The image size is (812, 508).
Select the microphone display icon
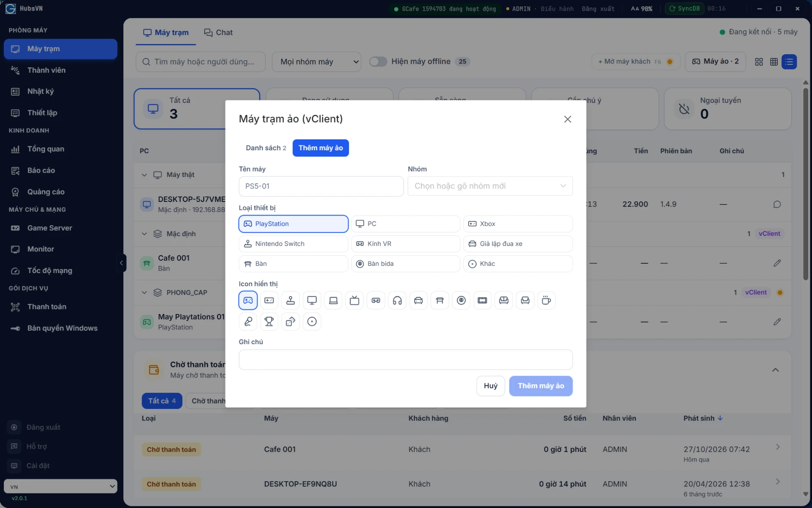coord(248,322)
